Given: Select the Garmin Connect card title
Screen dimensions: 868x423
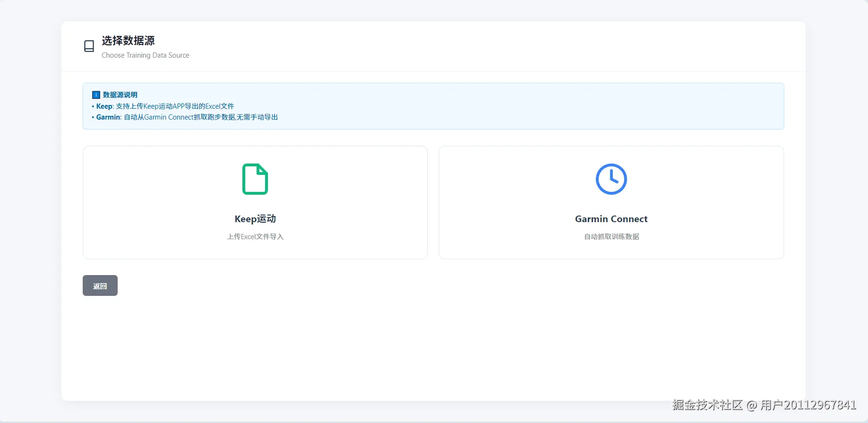Looking at the screenshot, I should tap(611, 219).
